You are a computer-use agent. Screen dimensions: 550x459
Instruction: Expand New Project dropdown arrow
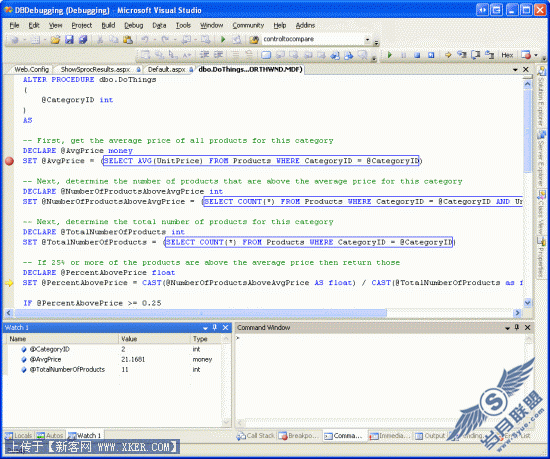coord(25,40)
